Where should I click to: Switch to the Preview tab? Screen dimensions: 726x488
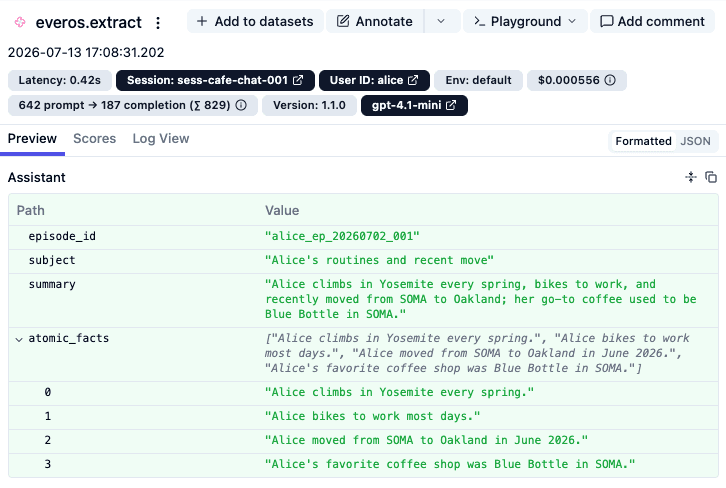click(32, 138)
